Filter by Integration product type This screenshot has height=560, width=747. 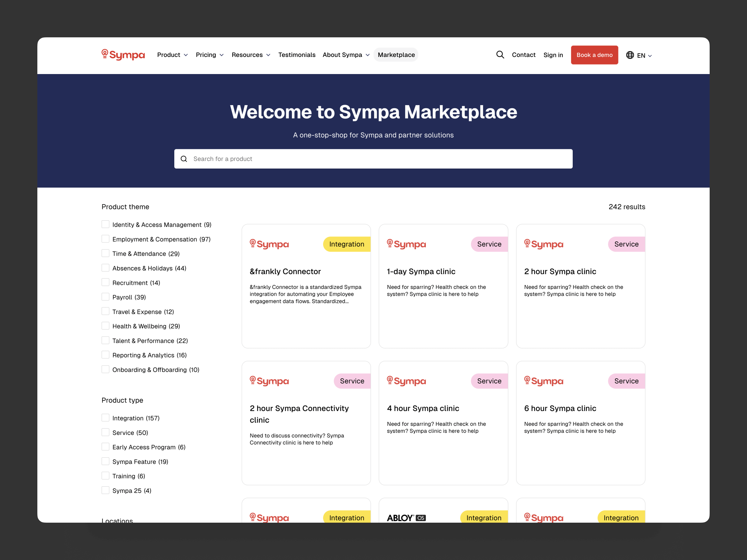pyautogui.click(x=106, y=418)
